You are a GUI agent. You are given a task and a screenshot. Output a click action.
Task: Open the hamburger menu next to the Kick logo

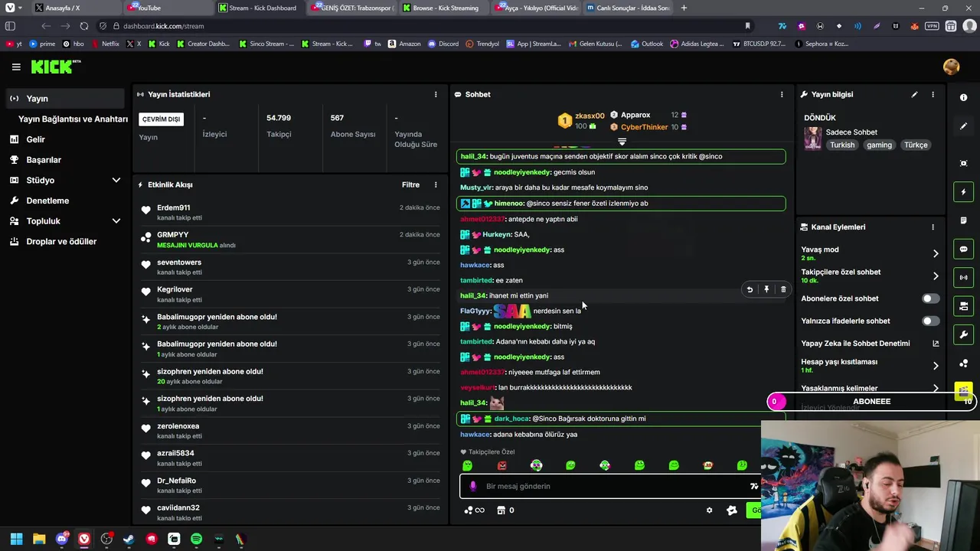(16, 67)
